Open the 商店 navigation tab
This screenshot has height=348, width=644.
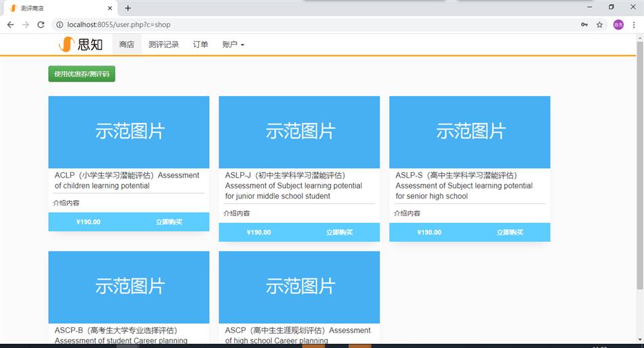click(127, 45)
